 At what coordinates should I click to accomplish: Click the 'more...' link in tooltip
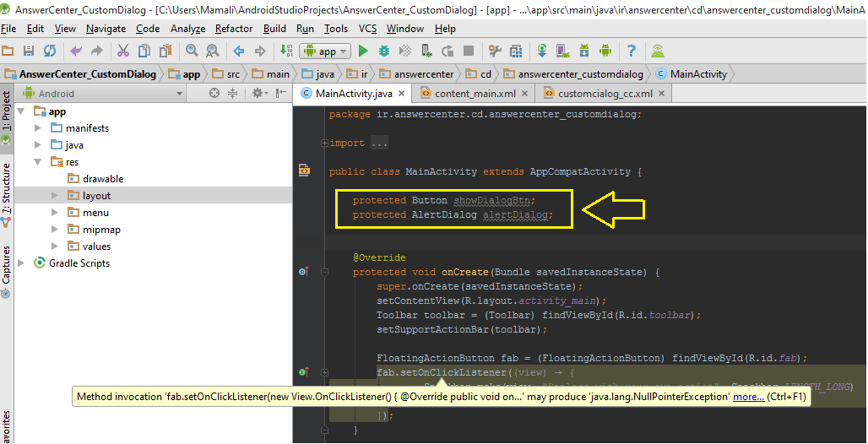pos(748,397)
